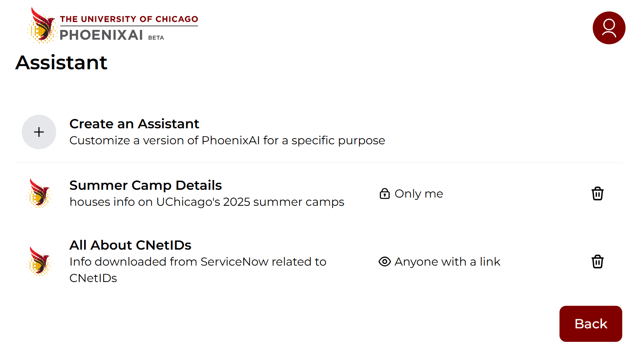
Task: Click the Customize a version of PhoenixAI text
Action: 227,141
